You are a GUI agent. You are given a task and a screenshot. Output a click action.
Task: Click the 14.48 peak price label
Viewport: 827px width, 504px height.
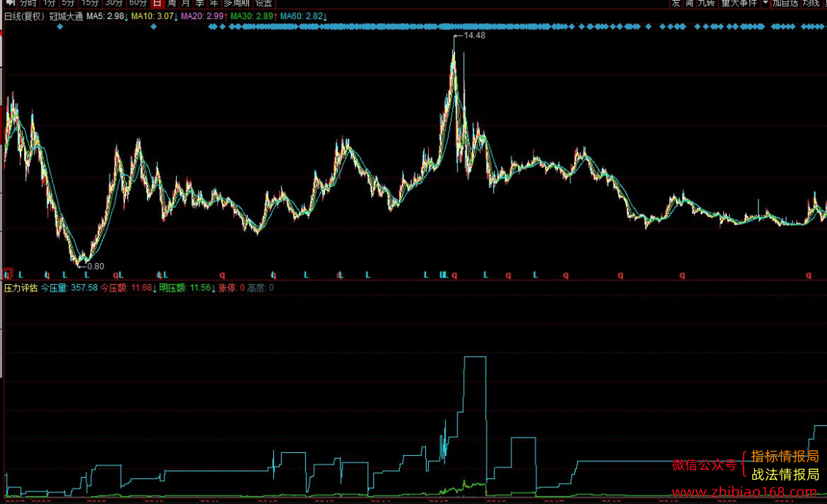474,35
